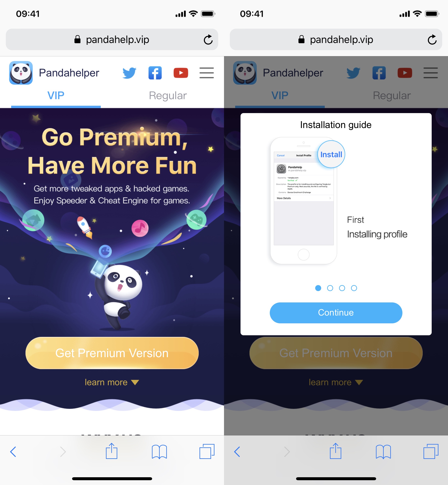This screenshot has width=448, height=485.
Task: Click Get Premium Version button on left
Action: (112, 353)
